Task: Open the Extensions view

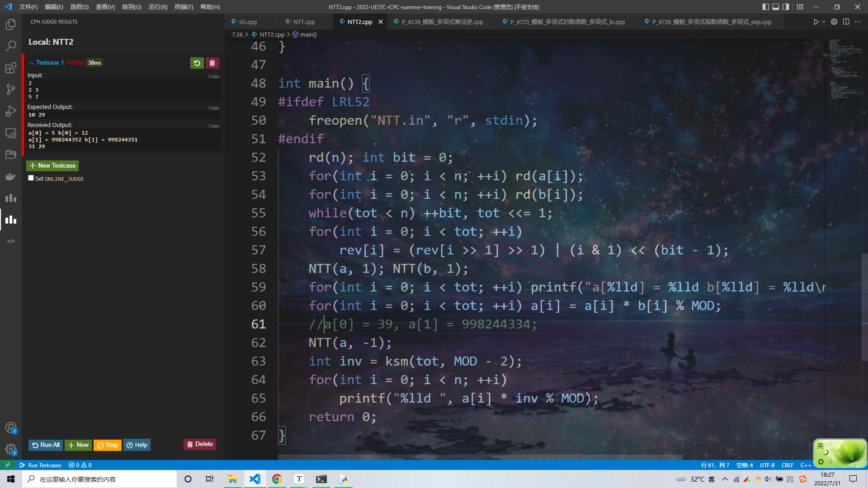Action: 11,68
